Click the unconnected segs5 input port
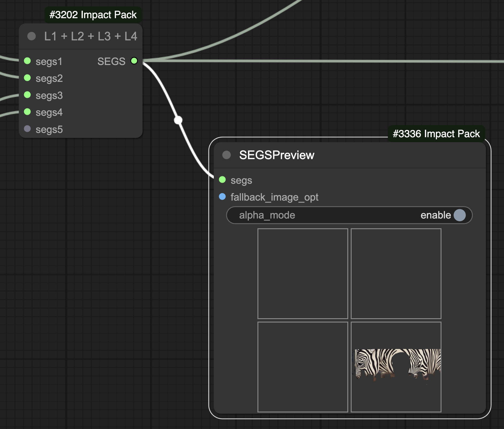Image resolution: width=504 pixels, height=429 pixels. 27,129
